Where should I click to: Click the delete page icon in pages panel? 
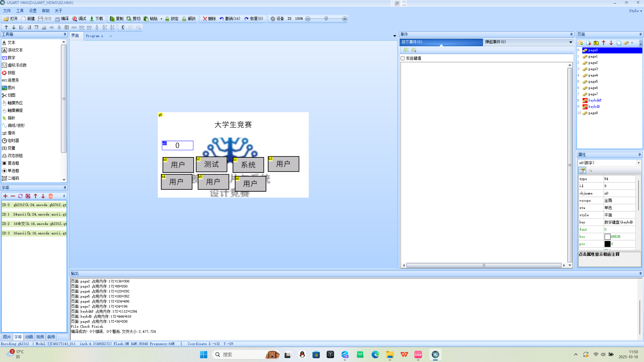click(x=588, y=43)
